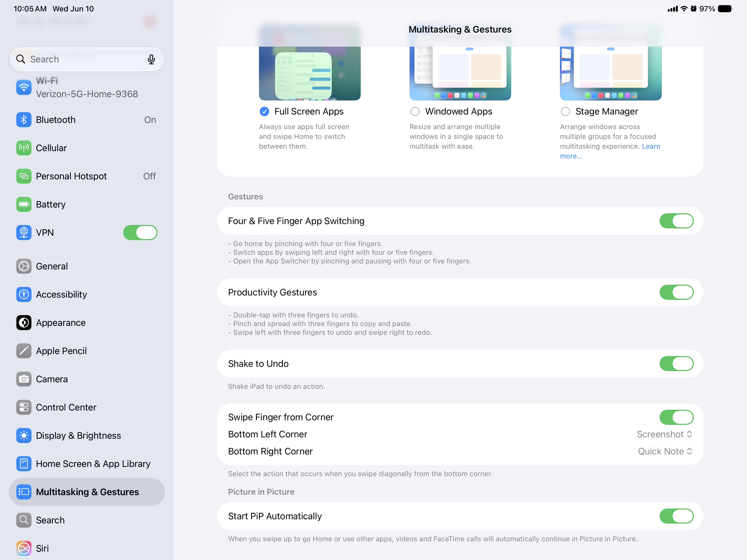Tap the Camera icon in sidebar
The height and width of the screenshot is (560, 747).
tap(24, 379)
